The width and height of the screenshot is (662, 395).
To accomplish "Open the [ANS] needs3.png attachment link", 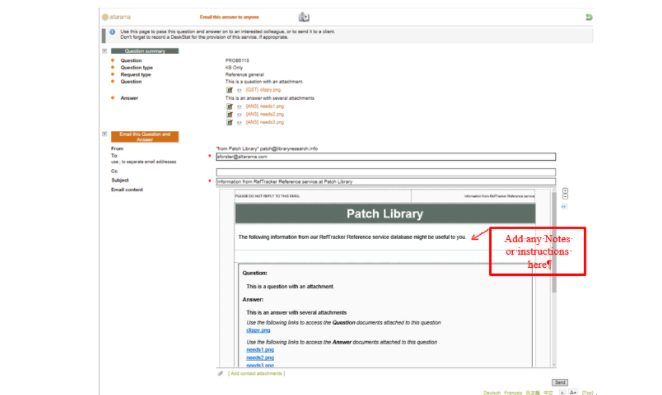I will pos(265,122).
